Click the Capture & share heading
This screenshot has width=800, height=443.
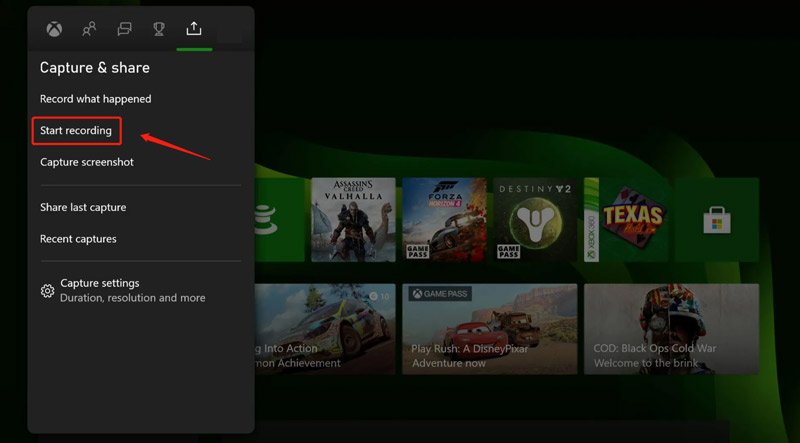(x=95, y=68)
